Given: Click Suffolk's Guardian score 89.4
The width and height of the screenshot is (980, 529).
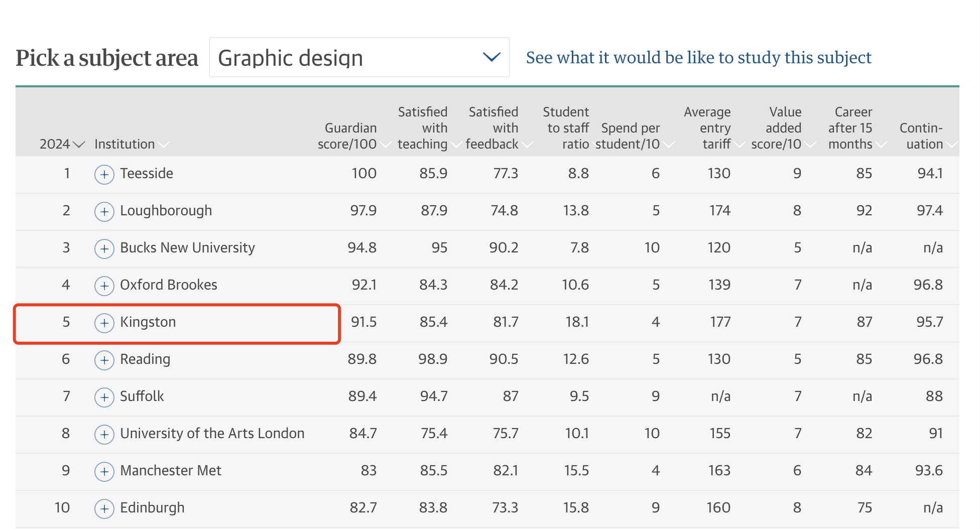Looking at the screenshot, I should pyautogui.click(x=362, y=396).
